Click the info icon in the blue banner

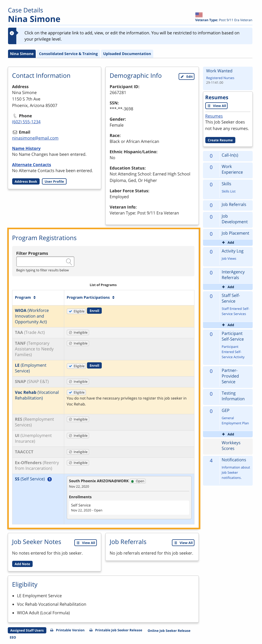(x=12, y=33)
